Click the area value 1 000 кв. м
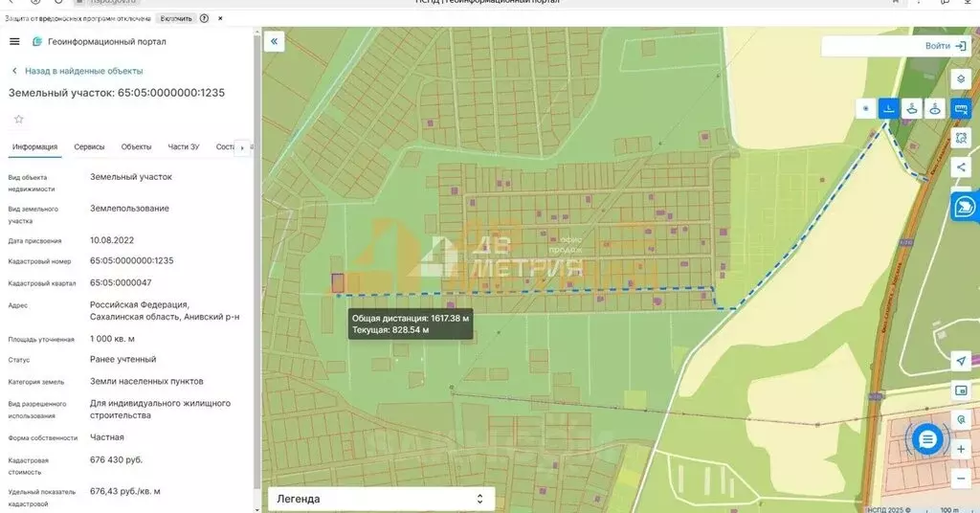The width and height of the screenshot is (980, 513). pyautogui.click(x=112, y=339)
